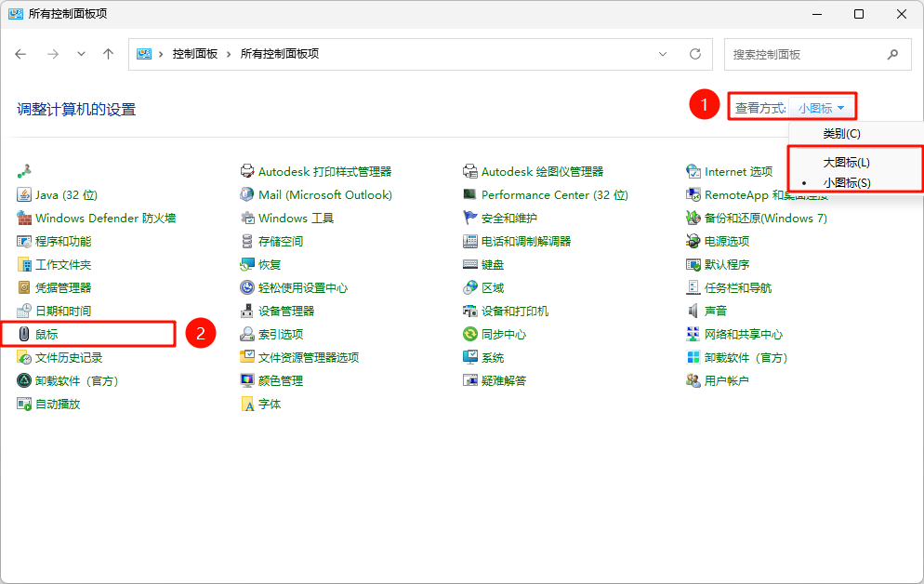Click the 鼠标 (Mouse) icon
The height and width of the screenshot is (584, 924).
[24, 334]
